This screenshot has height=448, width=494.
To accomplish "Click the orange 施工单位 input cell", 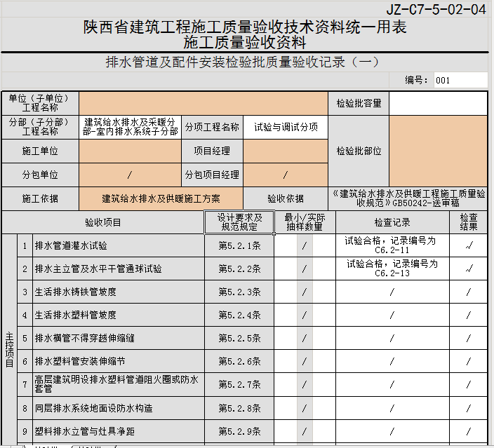I will [x=130, y=151].
